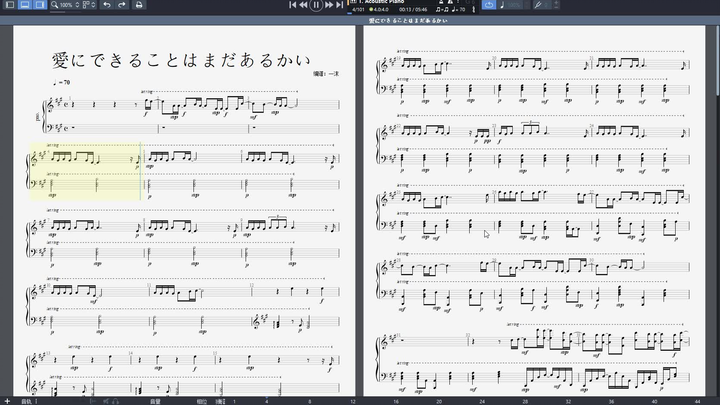Jump to the first bar
The height and width of the screenshot is (405, 720).
pos(292,5)
